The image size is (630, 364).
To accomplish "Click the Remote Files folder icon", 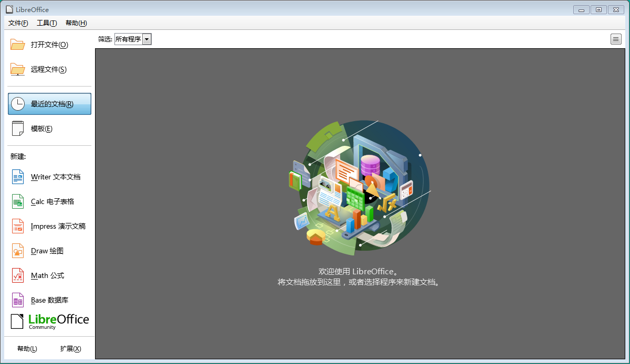I will pyautogui.click(x=18, y=69).
